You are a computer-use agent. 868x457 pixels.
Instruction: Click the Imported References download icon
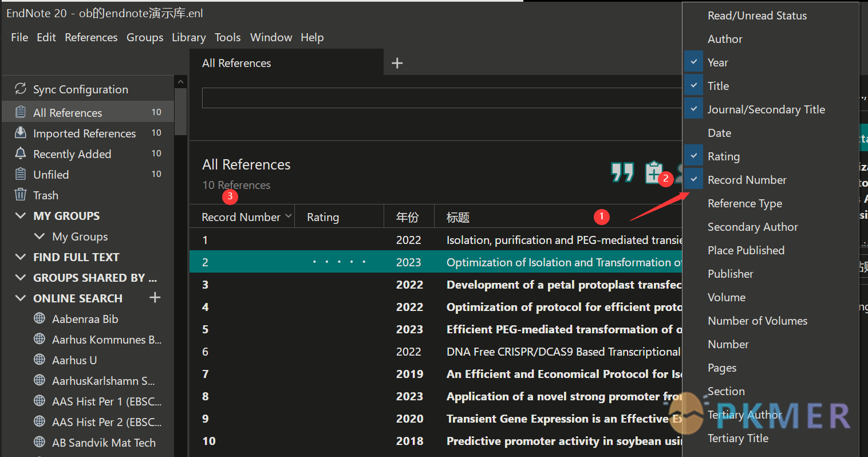coord(21,133)
